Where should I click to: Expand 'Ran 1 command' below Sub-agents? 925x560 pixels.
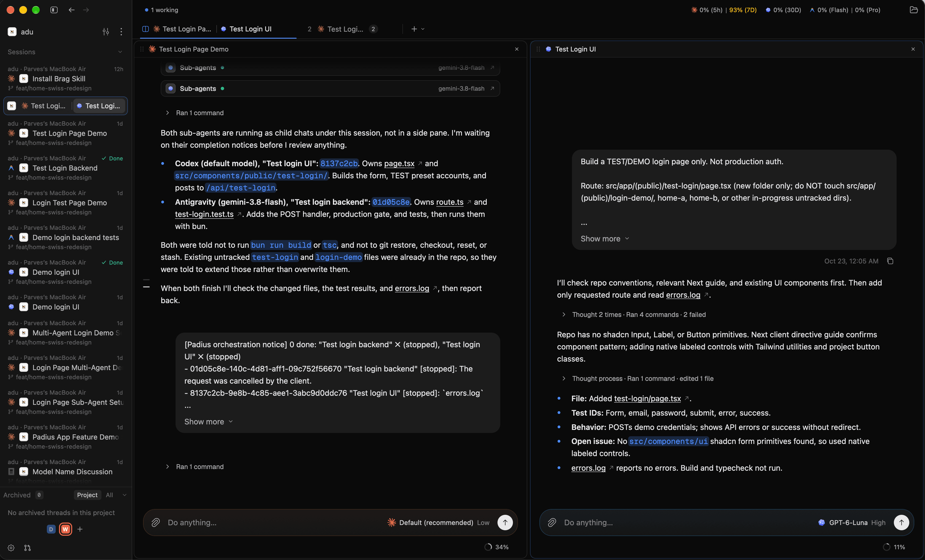point(195,113)
